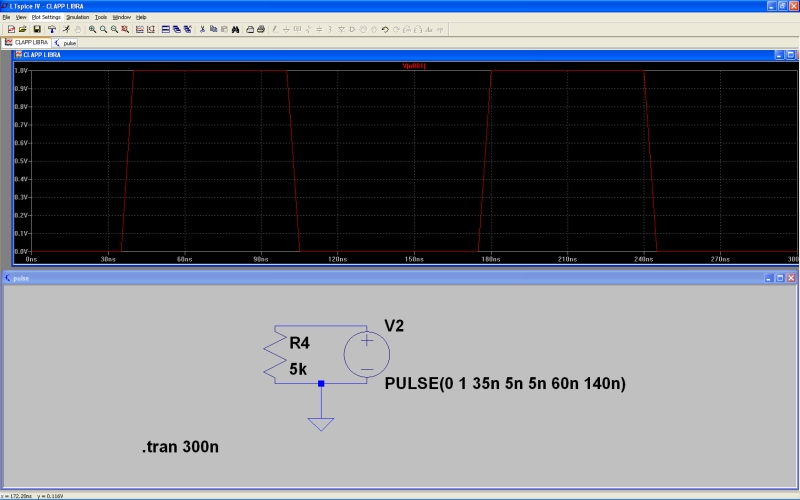800x500 pixels.
Task: Click the New Schematic toolbar icon
Action: click(11, 30)
